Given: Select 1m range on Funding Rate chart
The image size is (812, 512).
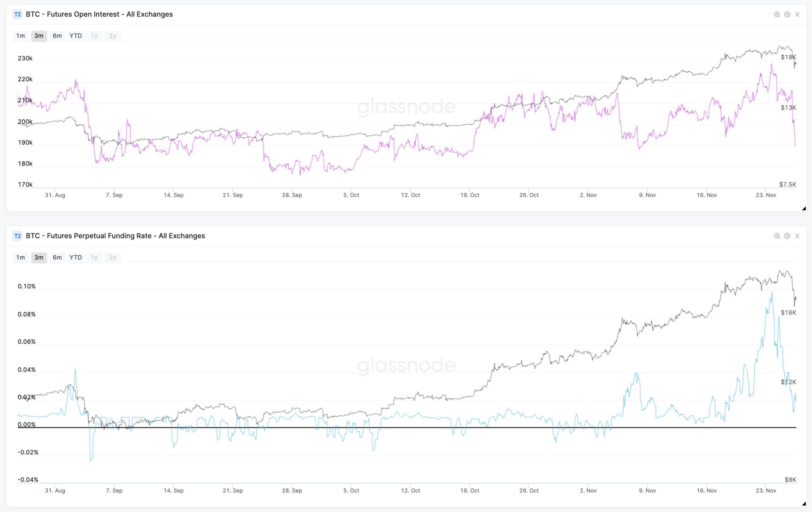Looking at the screenshot, I should (x=21, y=257).
